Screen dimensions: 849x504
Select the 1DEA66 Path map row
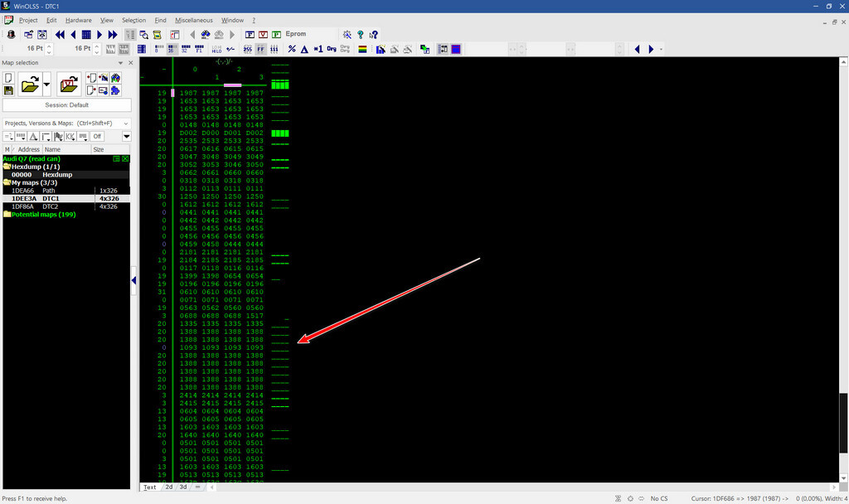[x=66, y=191]
